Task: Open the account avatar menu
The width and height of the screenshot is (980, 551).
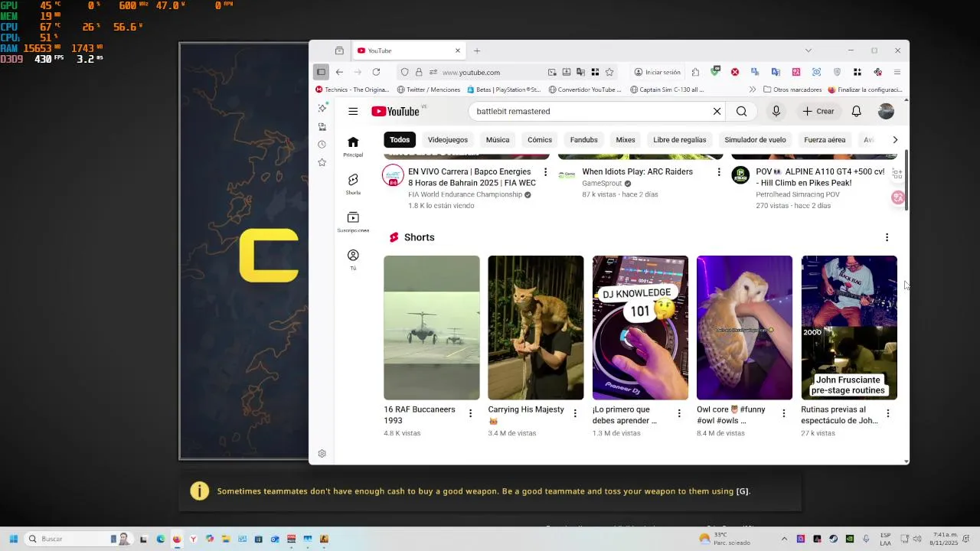Action: pos(886,111)
